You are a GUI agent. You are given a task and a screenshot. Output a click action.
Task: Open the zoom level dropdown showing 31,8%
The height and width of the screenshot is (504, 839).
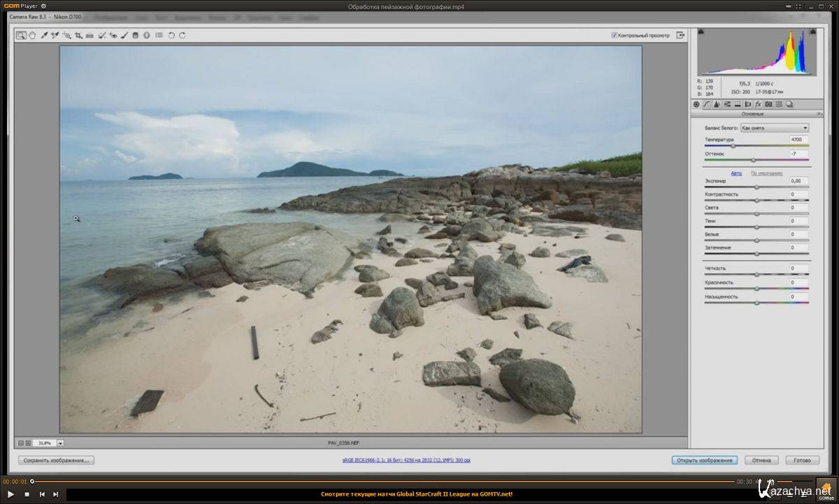(x=60, y=442)
